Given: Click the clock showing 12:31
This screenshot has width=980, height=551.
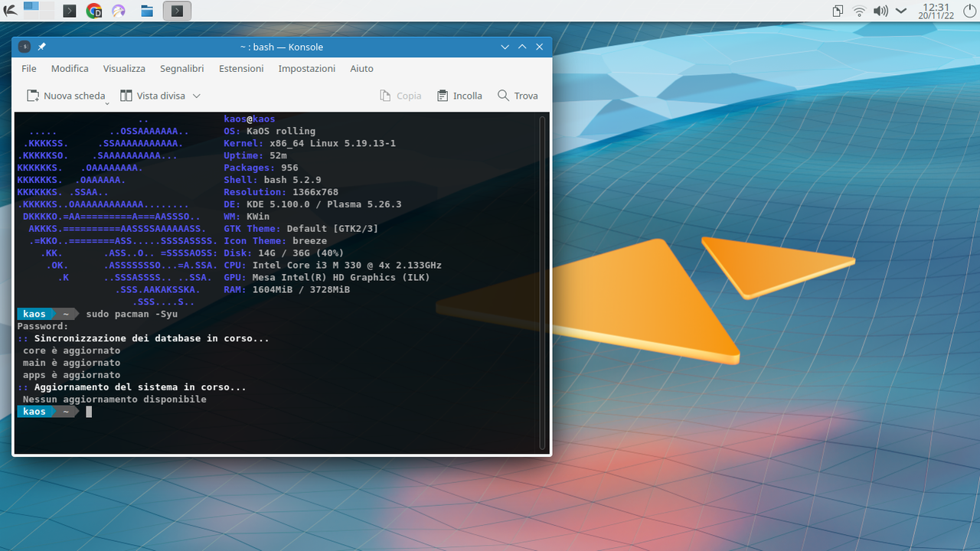Looking at the screenshot, I should click(936, 11).
